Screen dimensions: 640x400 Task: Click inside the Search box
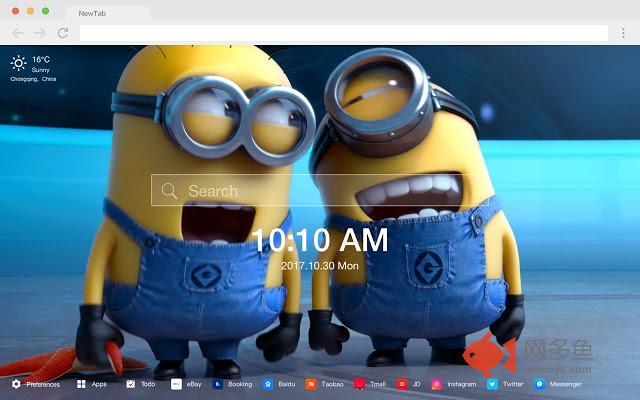(x=318, y=191)
